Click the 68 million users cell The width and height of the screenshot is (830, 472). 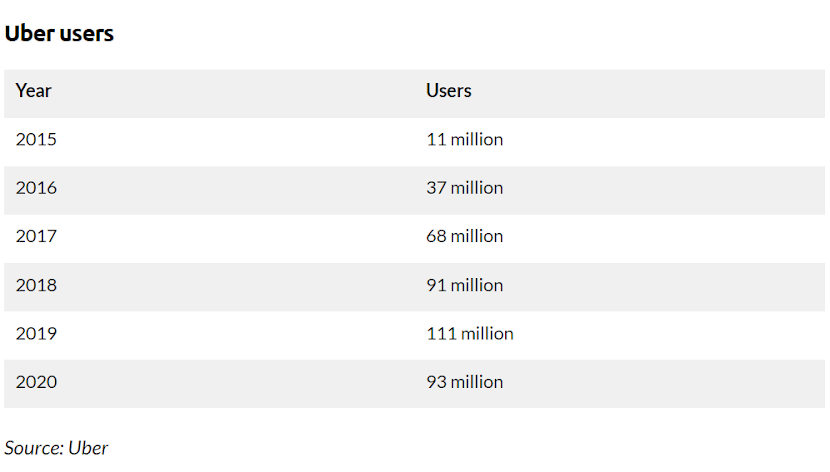(x=464, y=236)
